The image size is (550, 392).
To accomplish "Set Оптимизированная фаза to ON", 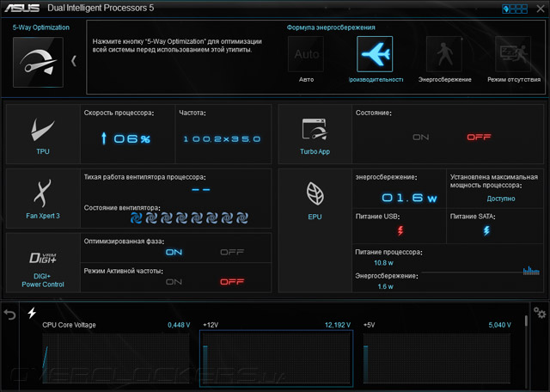I will [174, 253].
